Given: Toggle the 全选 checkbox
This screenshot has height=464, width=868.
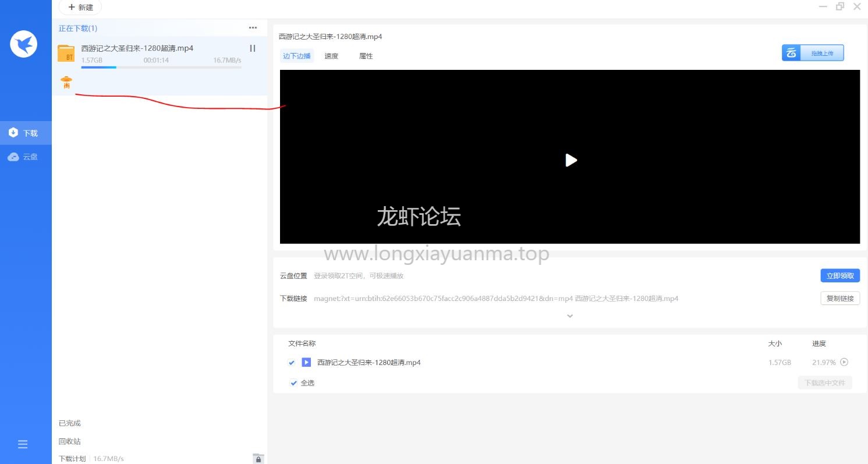Looking at the screenshot, I should [x=294, y=383].
